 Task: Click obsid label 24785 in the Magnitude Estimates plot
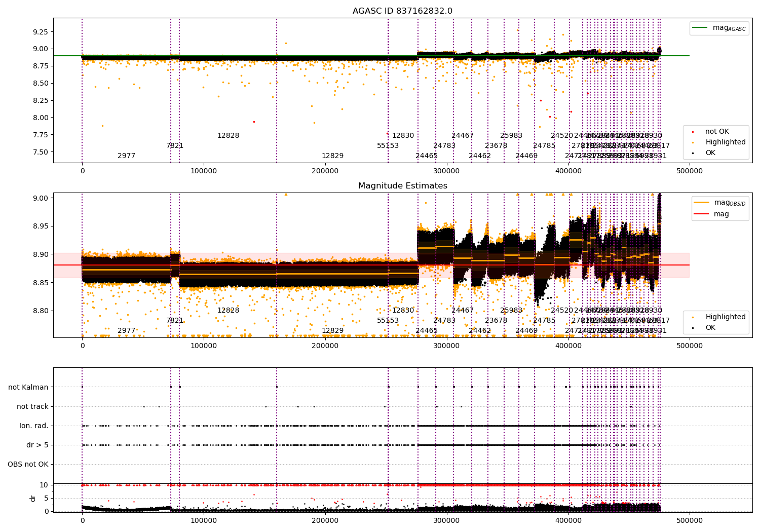(544, 321)
